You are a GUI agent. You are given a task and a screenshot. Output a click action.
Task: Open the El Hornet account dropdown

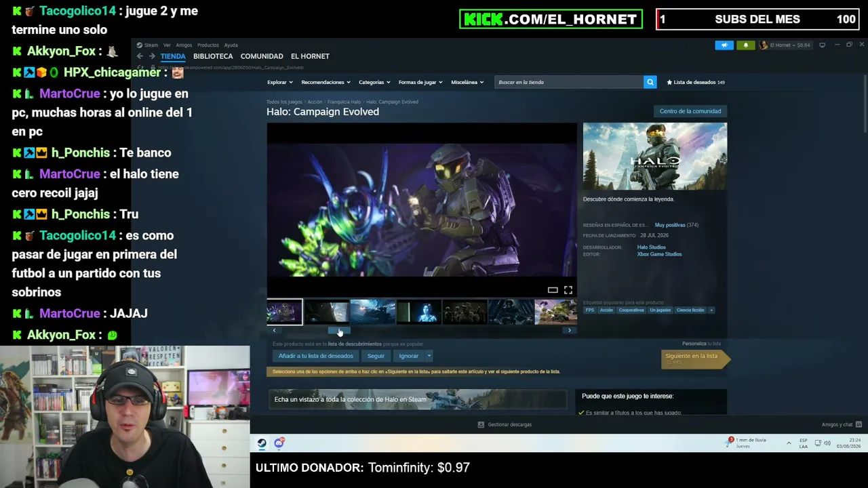pos(785,45)
